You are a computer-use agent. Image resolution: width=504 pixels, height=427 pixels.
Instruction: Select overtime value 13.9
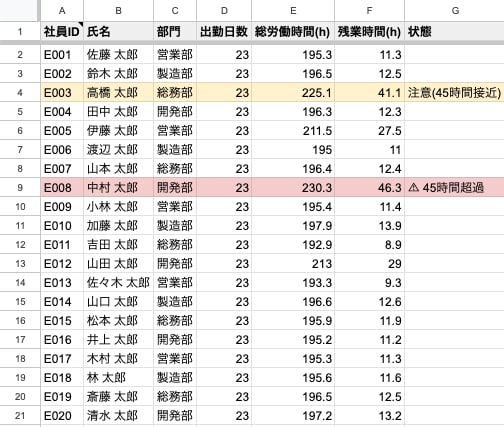[x=369, y=225]
